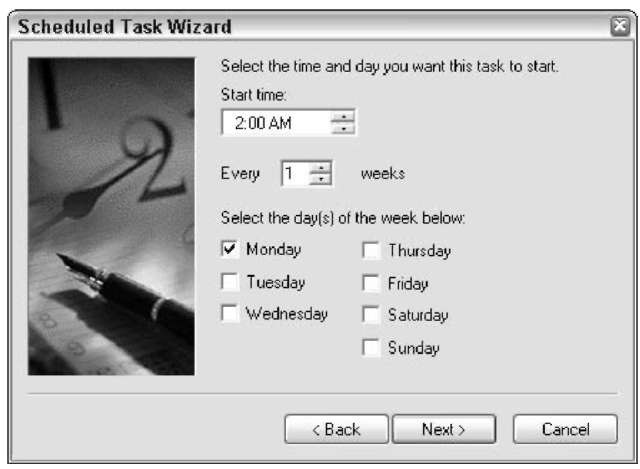Close the Scheduled Task Wizard window
The width and height of the screenshot is (640, 469).
point(620,27)
